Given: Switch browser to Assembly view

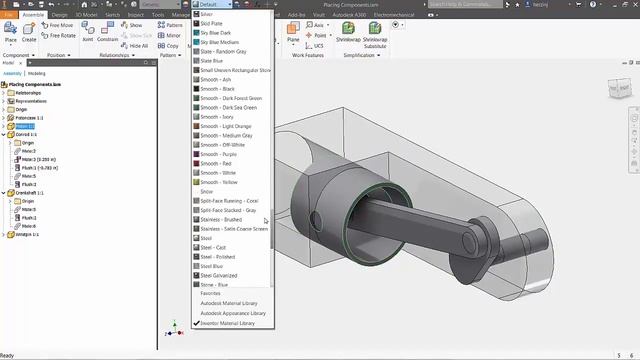Looking at the screenshot, I should (x=12, y=73).
